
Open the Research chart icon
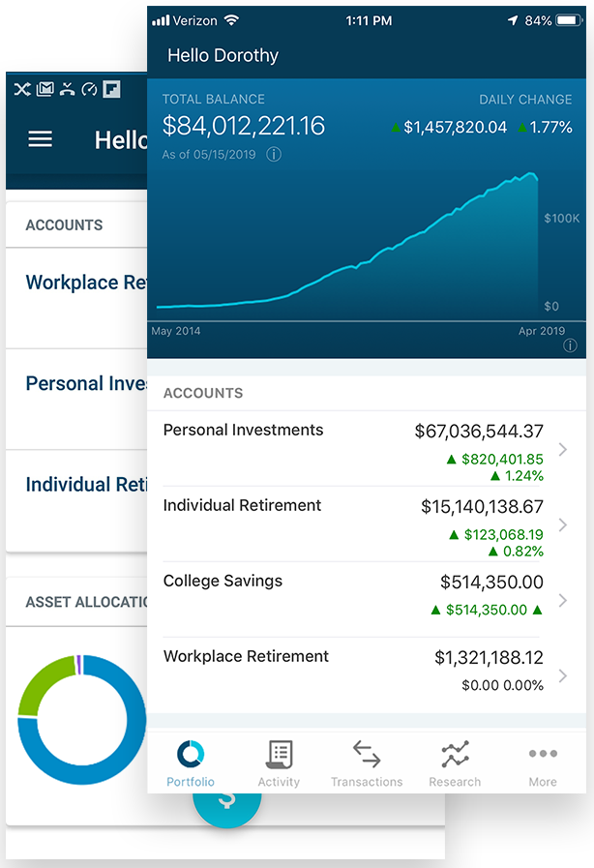pyautogui.click(x=455, y=754)
